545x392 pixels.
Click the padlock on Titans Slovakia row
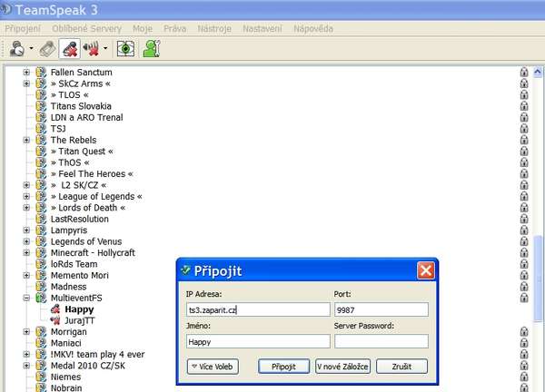click(x=524, y=106)
